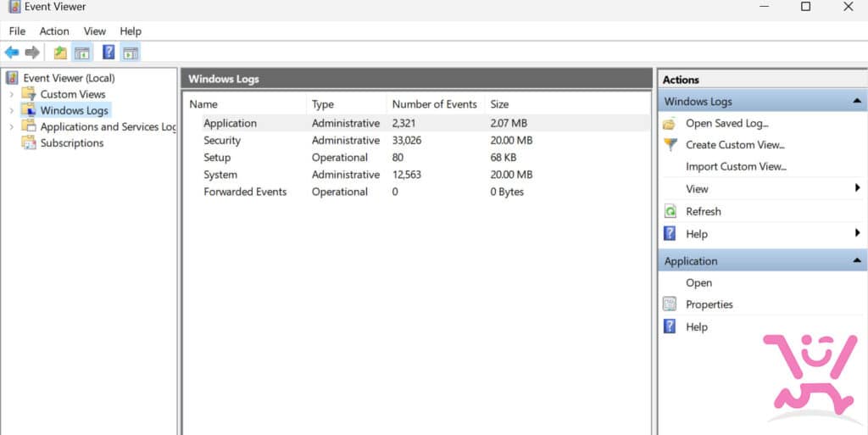868x435 pixels.
Task: Click the Event Viewer (Local) tree icon
Action: click(12, 77)
